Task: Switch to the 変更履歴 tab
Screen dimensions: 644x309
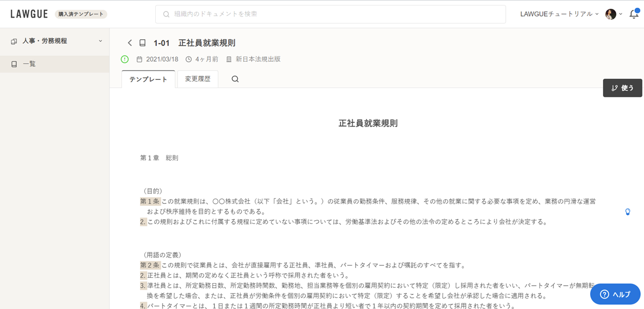Action: pyautogui.click(x=198, y=79)
